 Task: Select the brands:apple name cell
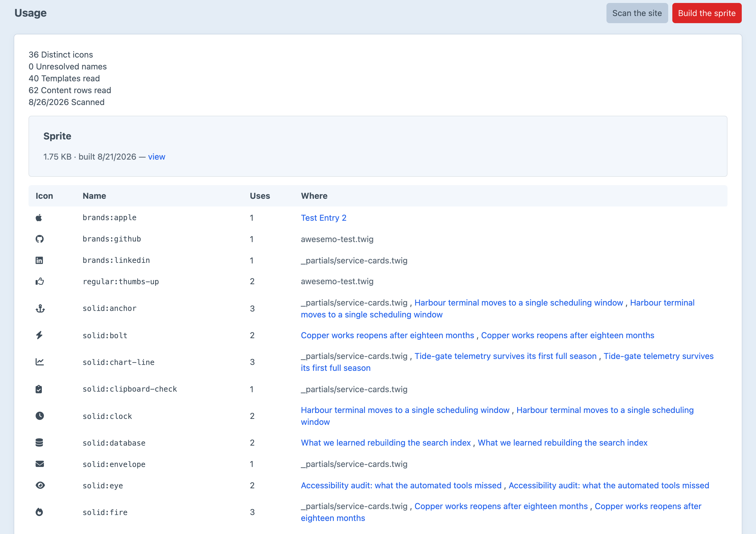[x=110, y=218]
